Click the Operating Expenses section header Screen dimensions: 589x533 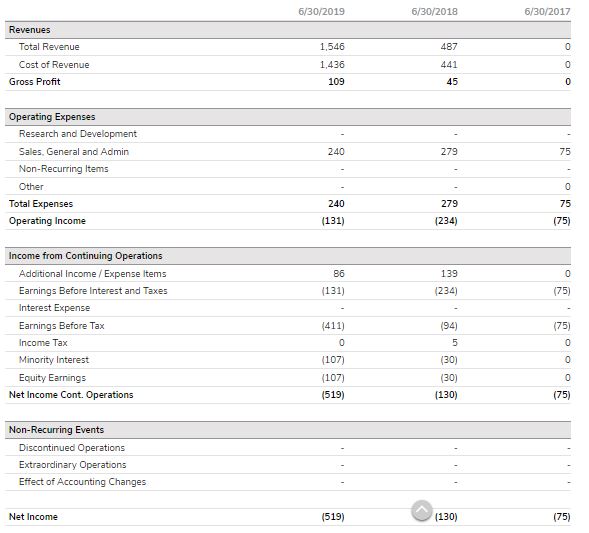(288, 117)
